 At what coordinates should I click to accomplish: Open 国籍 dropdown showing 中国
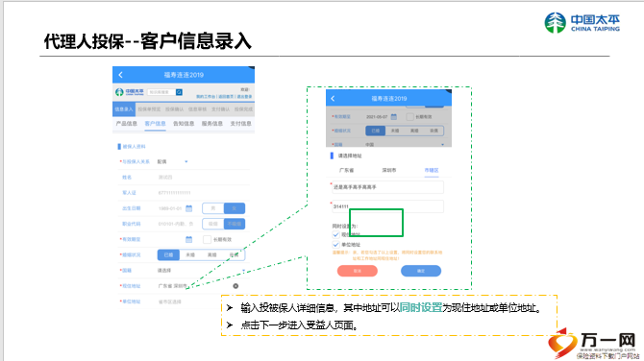[405, 144]
